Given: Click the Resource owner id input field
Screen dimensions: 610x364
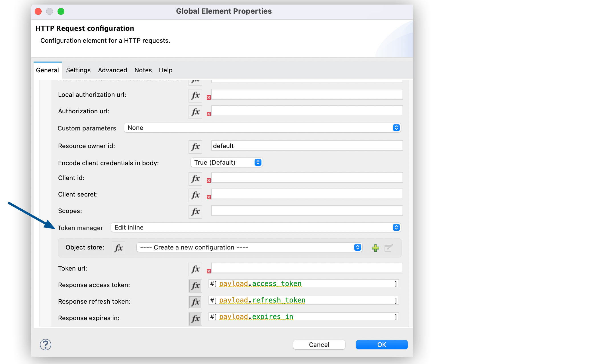Looking at the screenshot, I should click(x=306, y=146).
